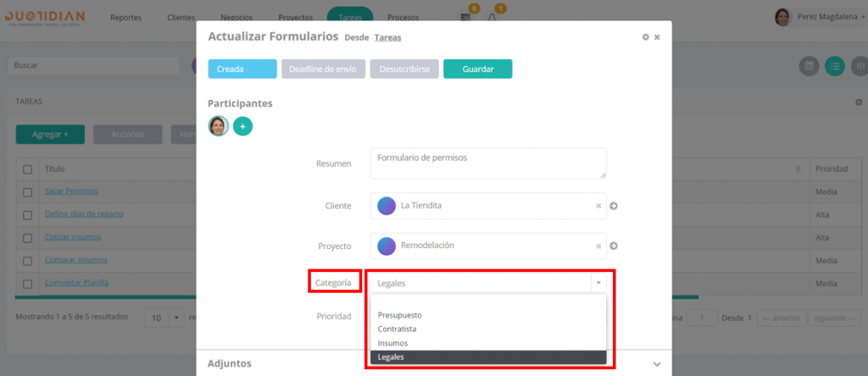Open the Definir días de reparto task
The height and width of the screenshot is (376, 868).
click(x=84, y=214)
